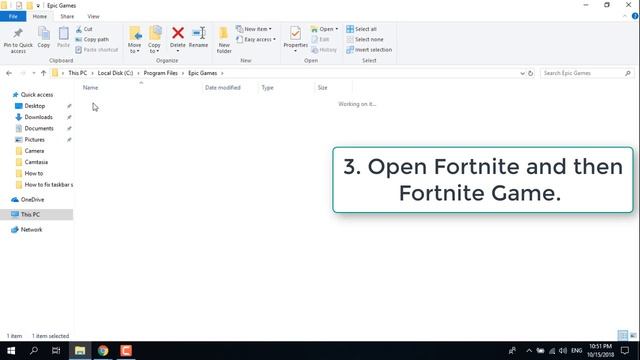Click Epic Games breadcrumb in address bar
640x360 pixels.
tap(202, 73)
